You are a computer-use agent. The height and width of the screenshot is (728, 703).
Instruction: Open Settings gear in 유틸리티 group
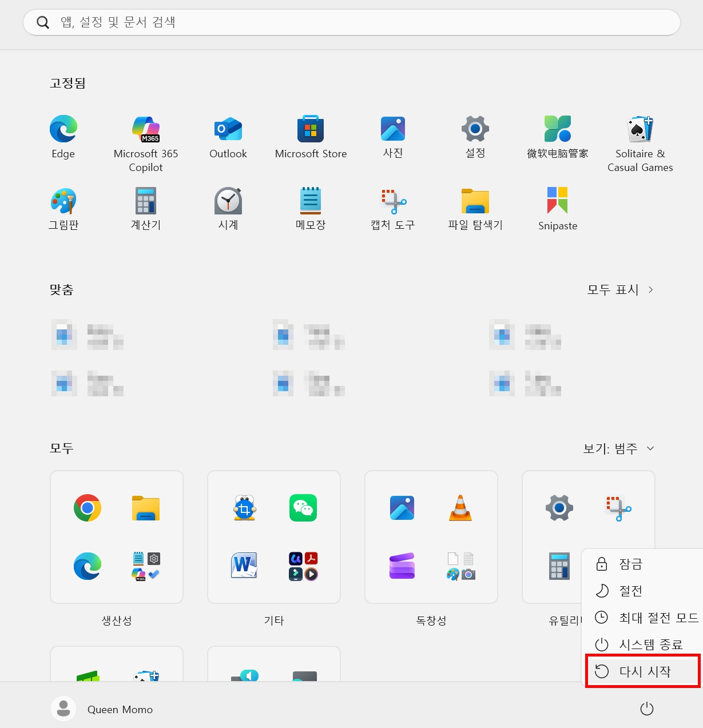click(x=559, y=508)
